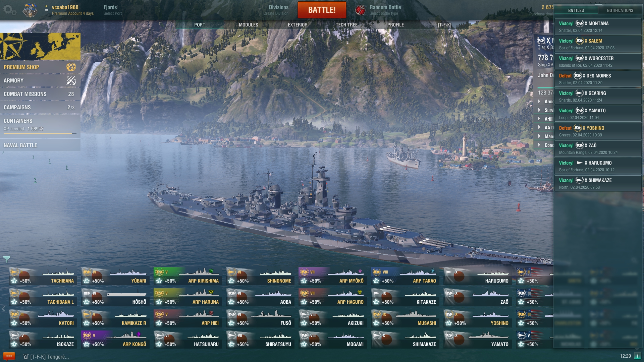Screen dimensions: 644x362
Task: Click the player clan emblem avatar
Action: 30,10
